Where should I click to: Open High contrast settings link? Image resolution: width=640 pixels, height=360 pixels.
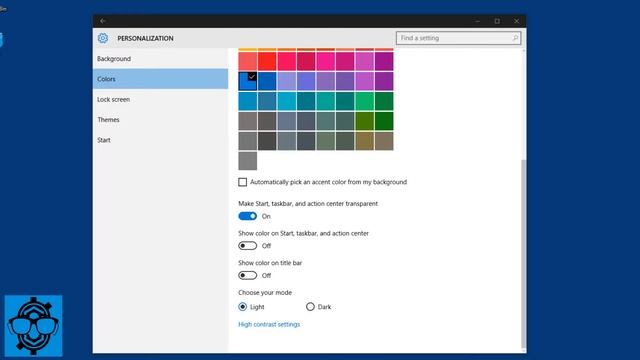pyautogui.click(x=269, y=324)
